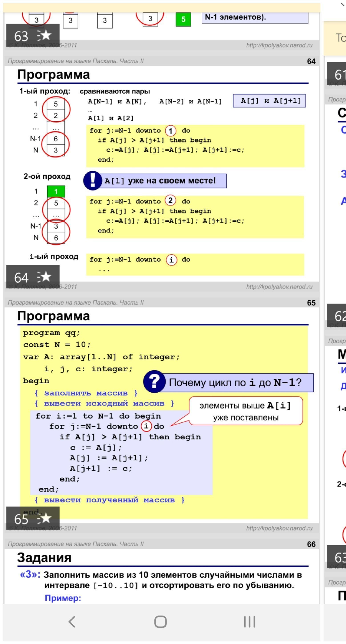This screenshot has width=346, height=644.
Task: Tap 'Почему цикл по i до N-1?' question
Action: click(x=235, y=382)
